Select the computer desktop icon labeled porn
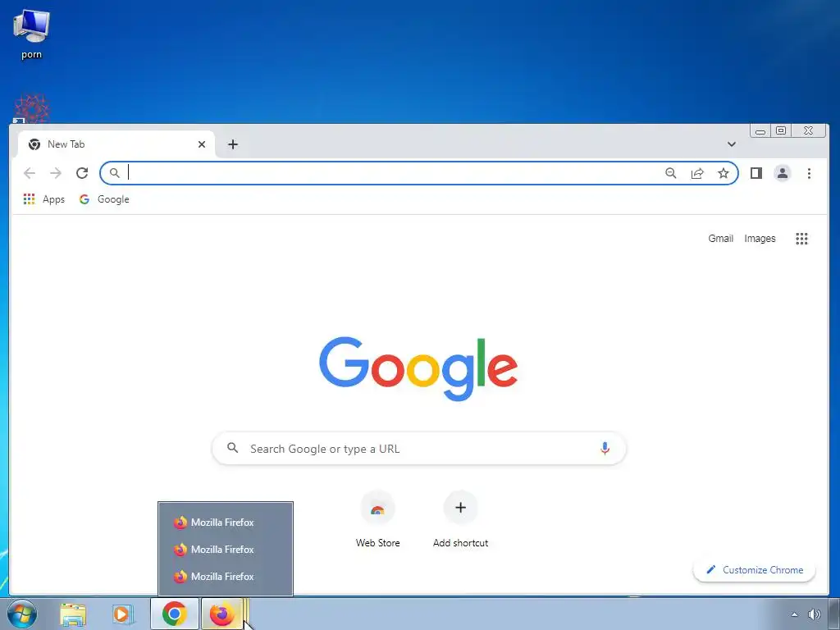 coord(32,34)
